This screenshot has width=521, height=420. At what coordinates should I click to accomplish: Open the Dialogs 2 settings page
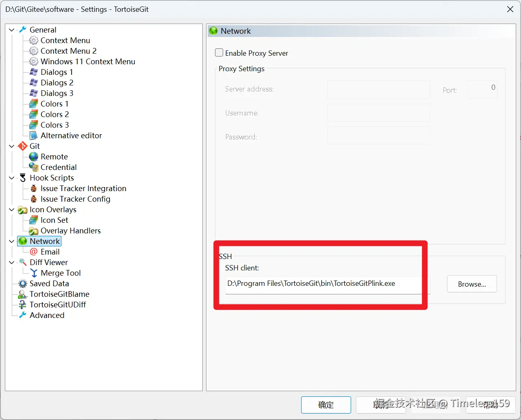pos(57,83)
